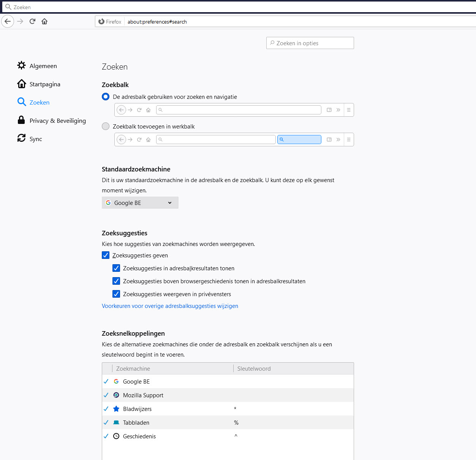Viewport: 476px width, 460px height.
Task: Uncheck the Tabbladen checkmark
Action: tap(106, 422)
